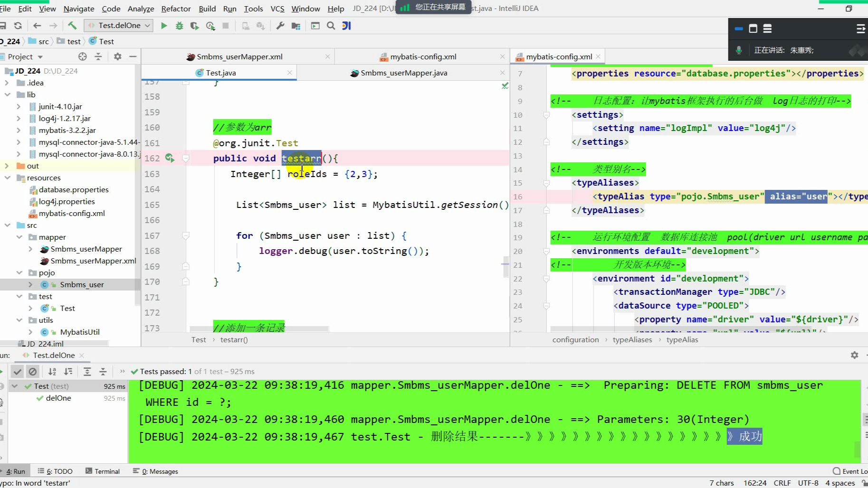
Task: Close the Test.java tab
Action: click(x=289, y=73)
